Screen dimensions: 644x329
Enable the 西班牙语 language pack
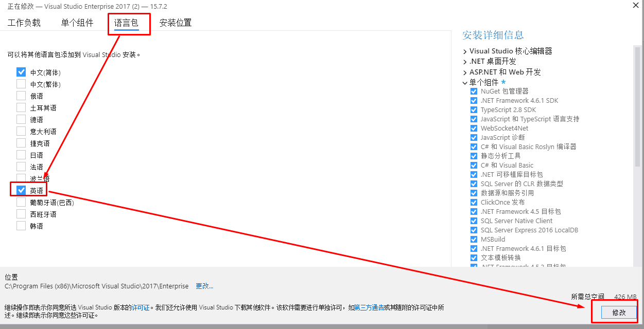[x=21, y=214]
